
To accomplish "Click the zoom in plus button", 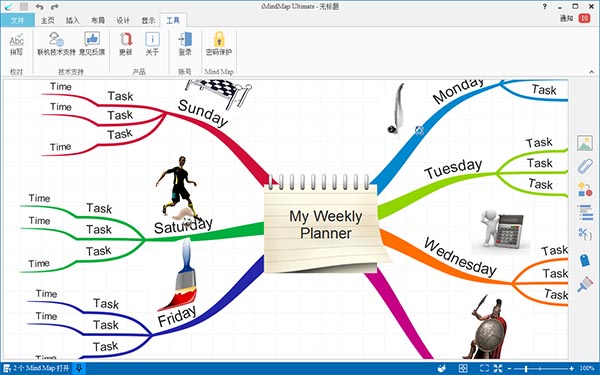I will tap(572, 369).
